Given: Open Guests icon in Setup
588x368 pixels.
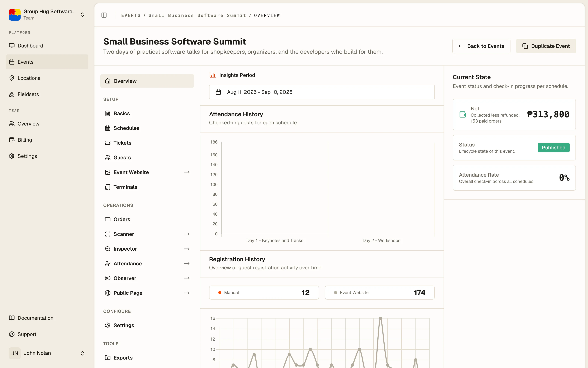Looking at the screenshot, I should pyautogui.click(x=108, y=158).
